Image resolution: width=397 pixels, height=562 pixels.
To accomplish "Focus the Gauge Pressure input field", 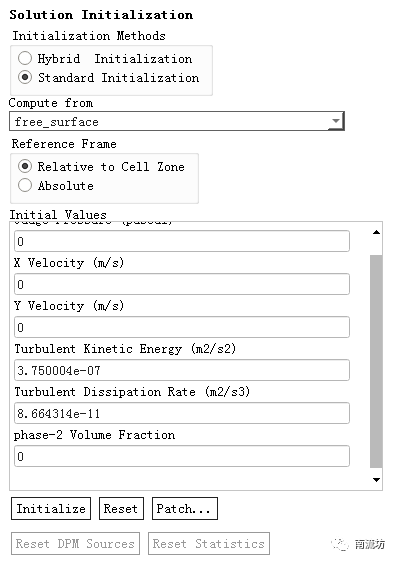I will point(182,241).
